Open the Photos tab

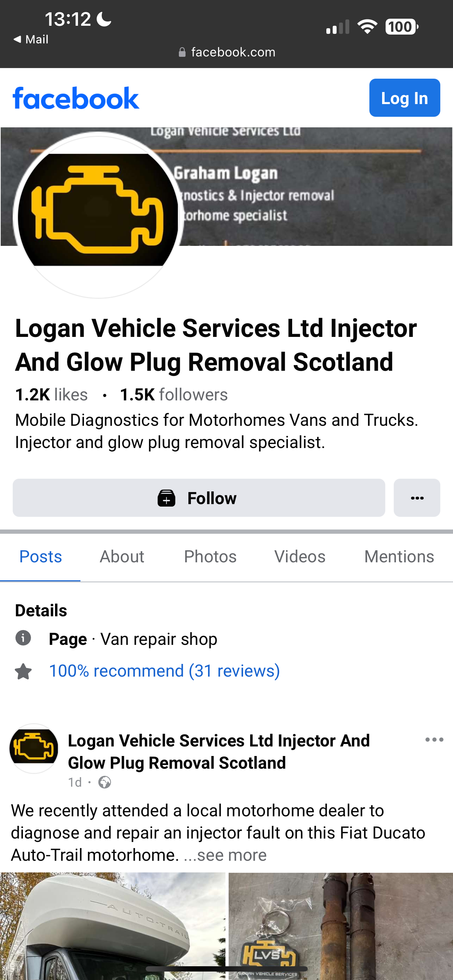click(x=210, y=557)
